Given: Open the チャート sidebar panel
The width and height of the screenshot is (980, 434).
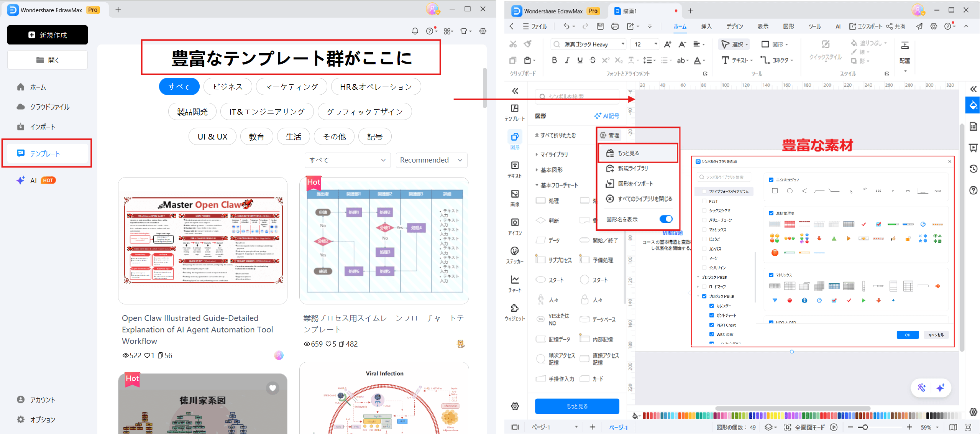Looking at the screenshot, I should pyautogui.click(x=515, y=283).
